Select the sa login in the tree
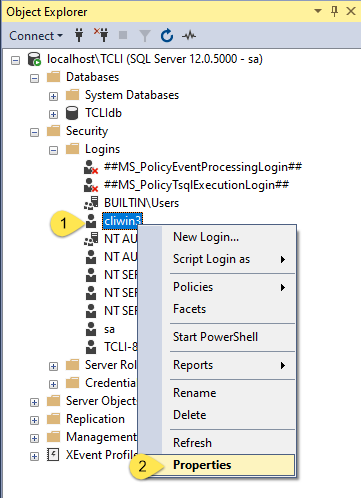This screenshot has height=498, width=361. (x=109, y=329)
